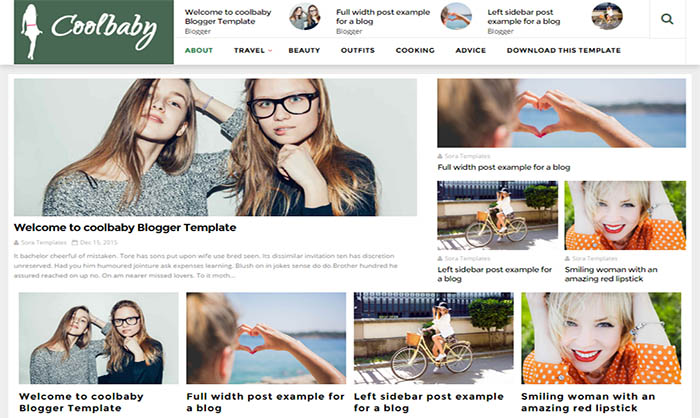Open the search magnifier icon
The image size is (700, 418).
(x=667, y=19)
